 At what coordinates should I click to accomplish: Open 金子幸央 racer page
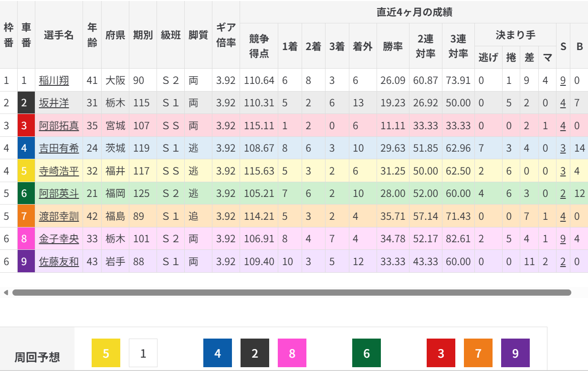pyautogui.click(x=59, y=239)
